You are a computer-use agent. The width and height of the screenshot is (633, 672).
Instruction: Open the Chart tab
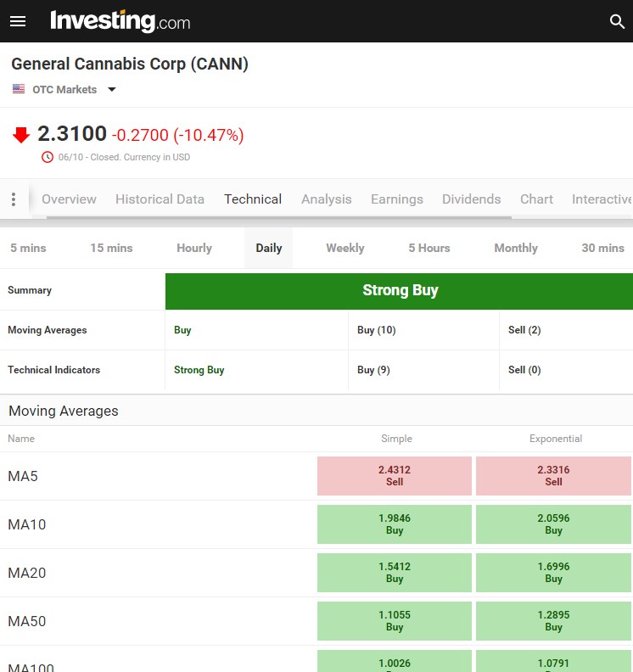point(536,199)
